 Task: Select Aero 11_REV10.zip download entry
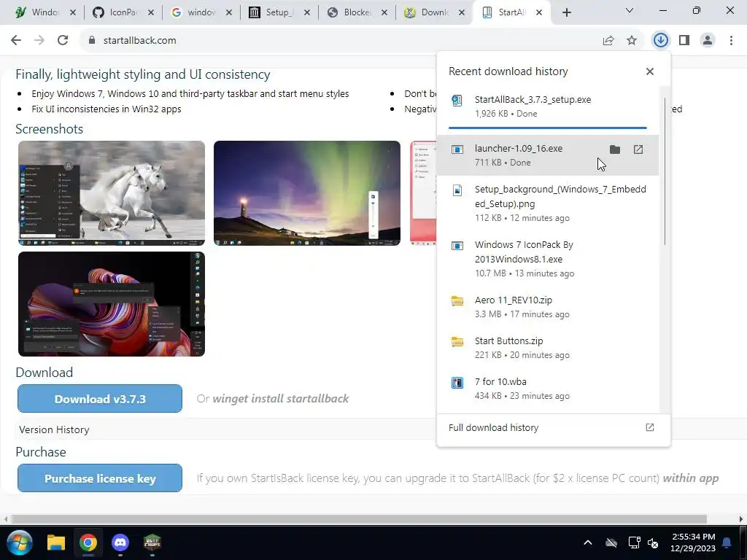[547, 307]
